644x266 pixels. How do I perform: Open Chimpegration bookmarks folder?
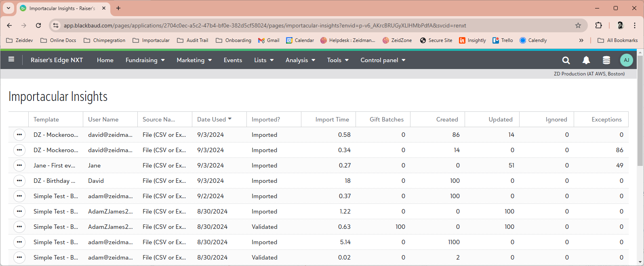(105, 40)
